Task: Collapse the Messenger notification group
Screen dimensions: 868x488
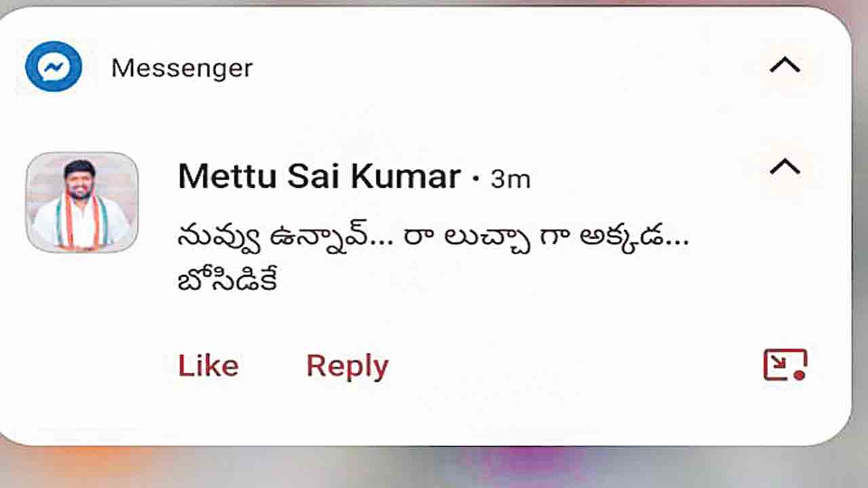Action: 785,64
